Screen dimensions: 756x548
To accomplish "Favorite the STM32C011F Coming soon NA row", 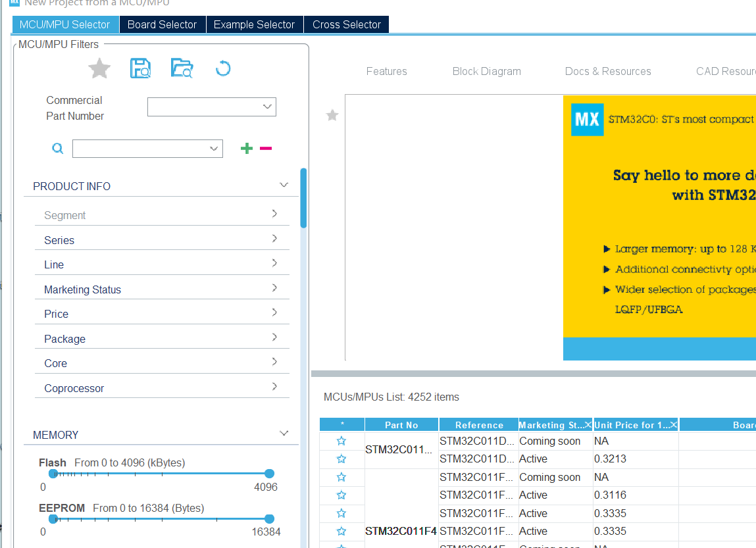I will click(x=341, y=477).
